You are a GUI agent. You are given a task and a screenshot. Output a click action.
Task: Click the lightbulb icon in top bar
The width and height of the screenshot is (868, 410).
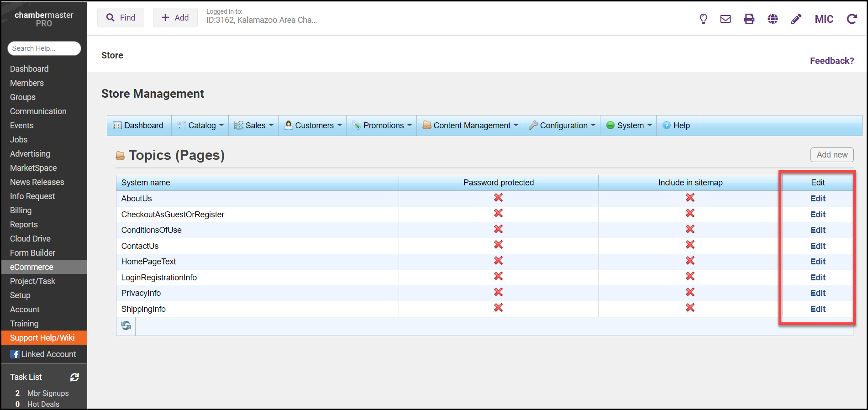pyautogui.click(x=703, y=19)
